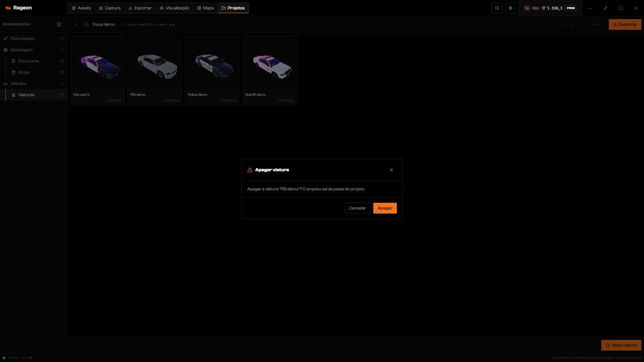Open the Police demo vehicle card

212,71
